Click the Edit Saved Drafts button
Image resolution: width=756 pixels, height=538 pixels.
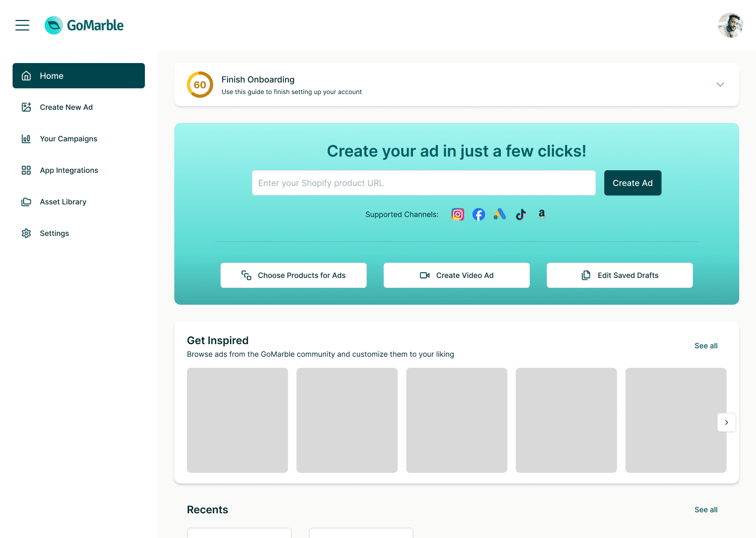(619, 275)
